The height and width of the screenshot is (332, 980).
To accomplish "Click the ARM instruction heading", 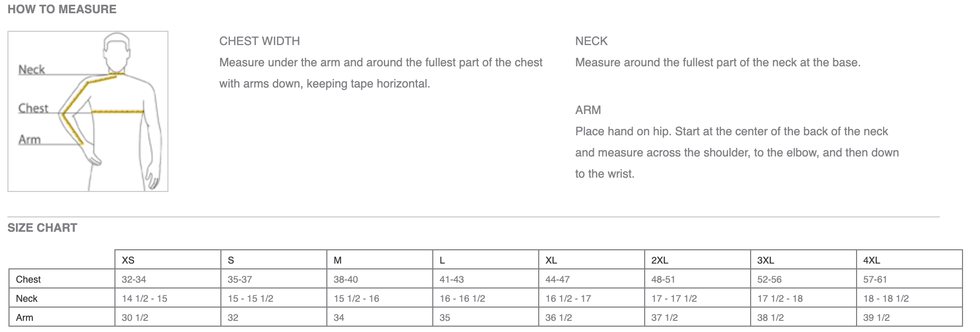I will 588,110.
